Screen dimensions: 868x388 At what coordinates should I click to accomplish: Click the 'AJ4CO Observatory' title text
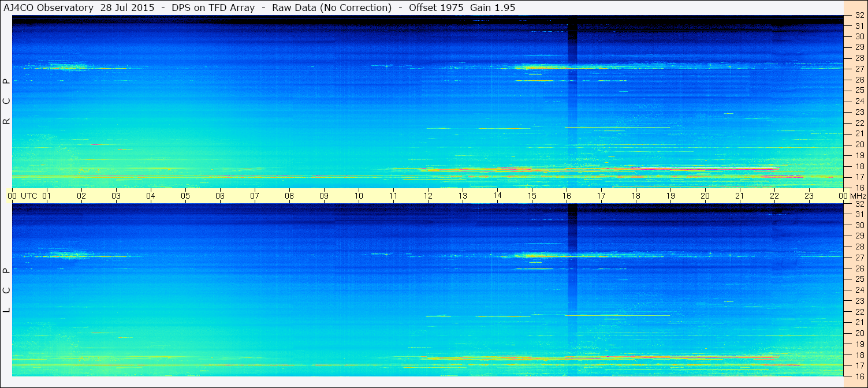50,8
